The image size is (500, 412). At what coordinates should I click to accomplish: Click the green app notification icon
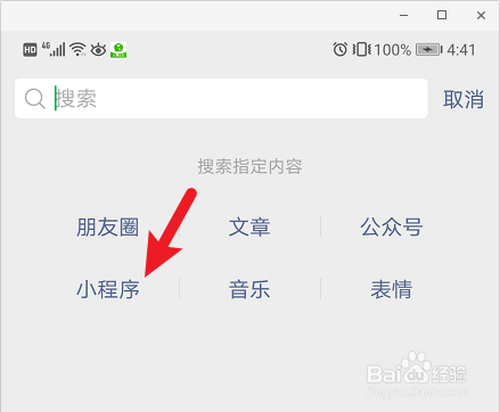[x=118, y=50]
